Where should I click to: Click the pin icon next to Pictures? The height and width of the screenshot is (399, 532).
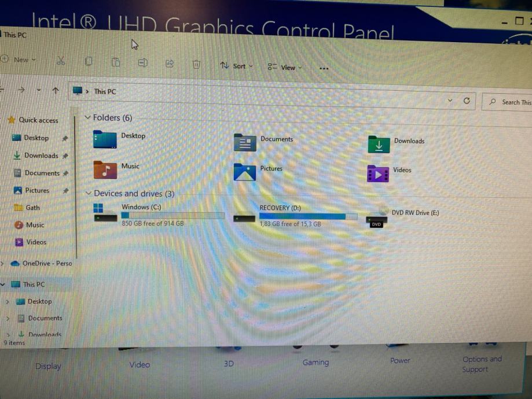coord(66,191)
